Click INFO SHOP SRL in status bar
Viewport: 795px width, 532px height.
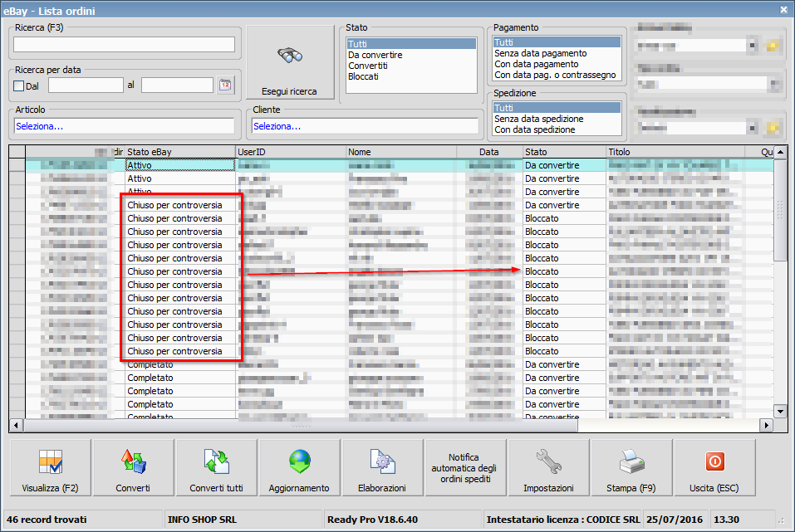click(x=203, y=520)
